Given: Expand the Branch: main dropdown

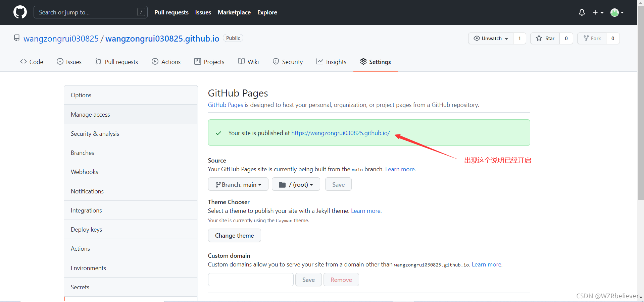Looking at the screenshot, I should click(x=238, y=184).
